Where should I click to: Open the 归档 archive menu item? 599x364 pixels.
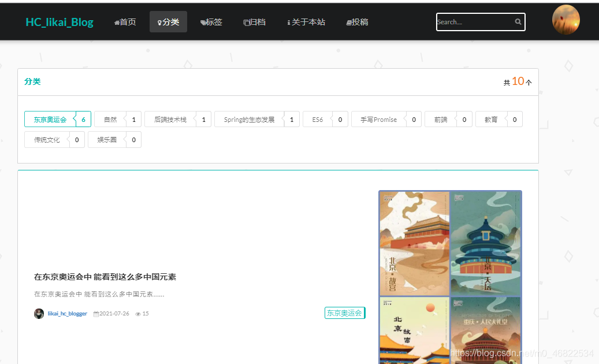click(x=254, y=22)
